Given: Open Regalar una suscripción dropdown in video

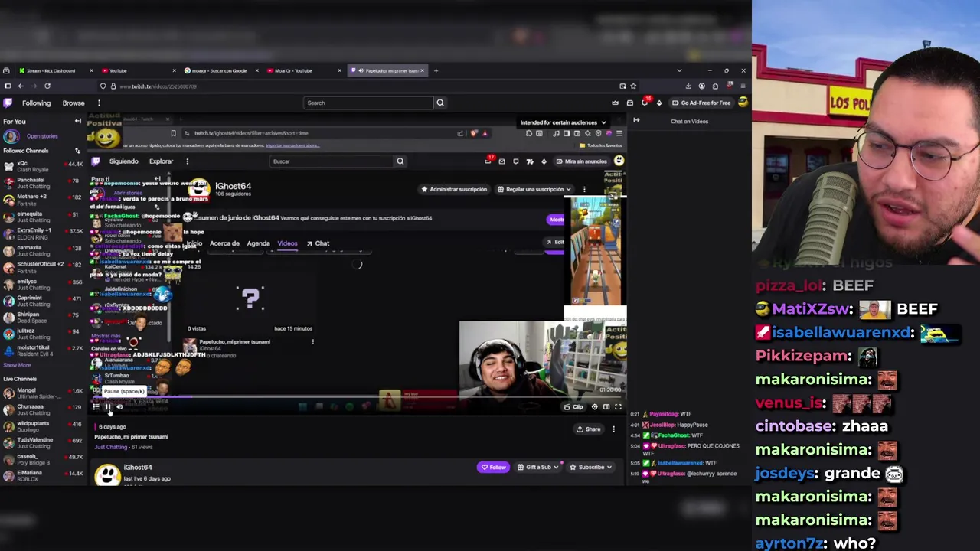Looking at the screenshot, I should (x=534, y=189).
